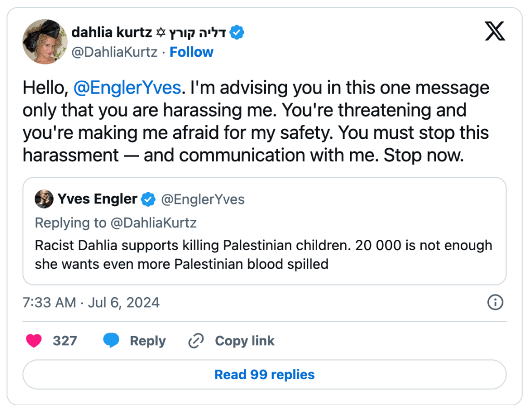The height and width of the screenshot is (412, 532).
Task: Click the Yves Engler name in the quote
Action: click(97, 199)
